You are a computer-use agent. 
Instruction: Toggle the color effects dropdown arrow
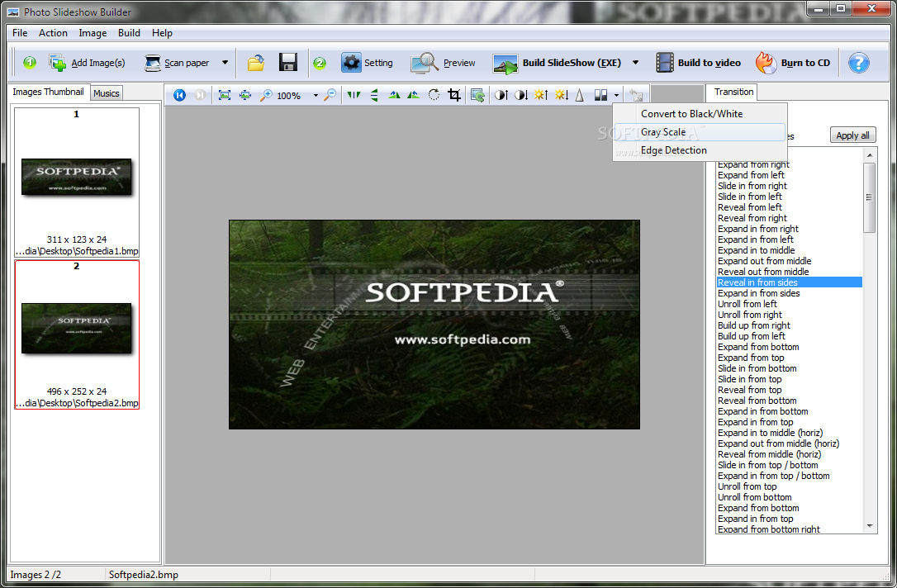click(616, 96)
